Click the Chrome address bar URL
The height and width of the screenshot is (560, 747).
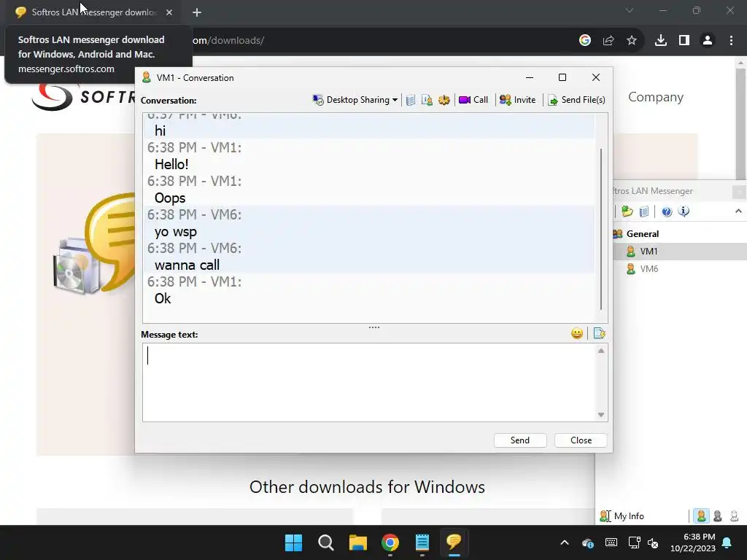click(228, 41)
